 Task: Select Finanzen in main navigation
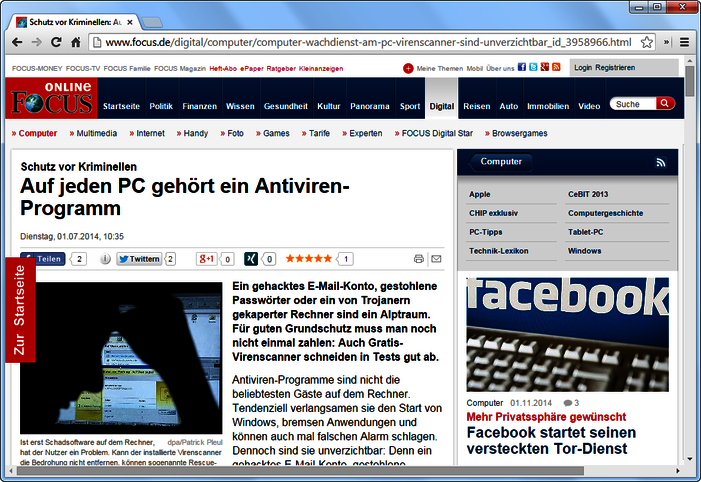pos(199,105)
